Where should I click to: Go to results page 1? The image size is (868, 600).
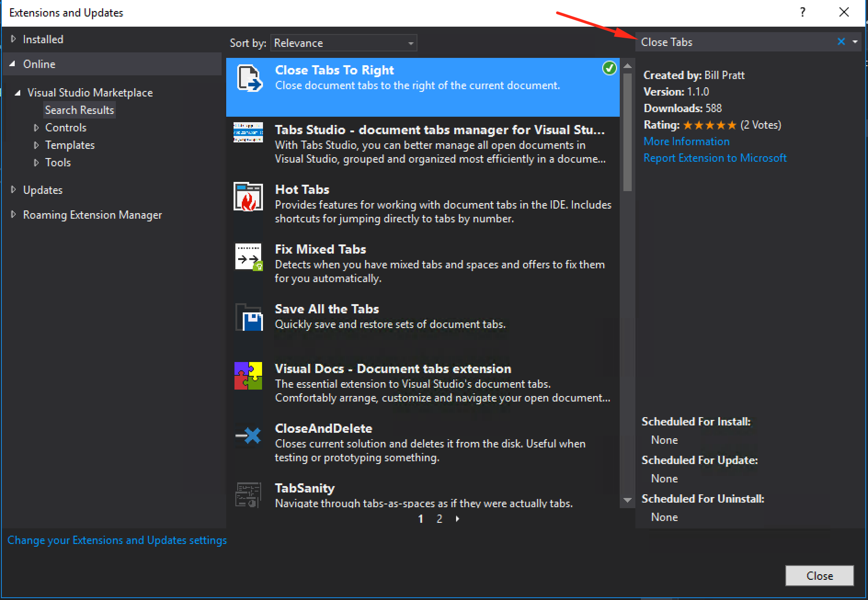420,519
